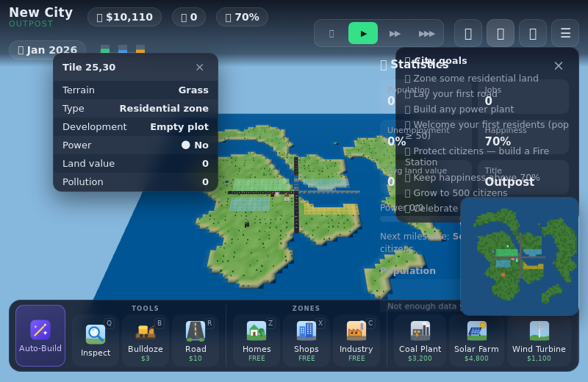
Task: Set triple fast-forward speed
Action: point(426,33)
